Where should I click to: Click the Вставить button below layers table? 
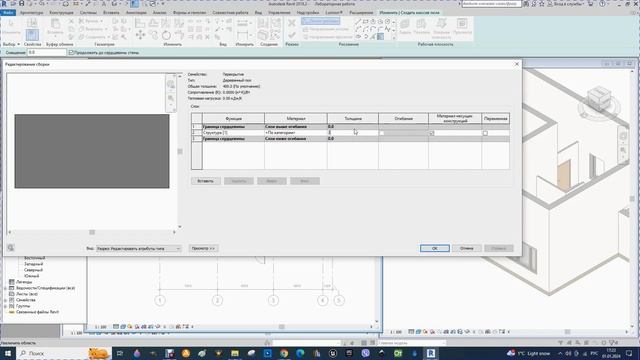[206, 181]
